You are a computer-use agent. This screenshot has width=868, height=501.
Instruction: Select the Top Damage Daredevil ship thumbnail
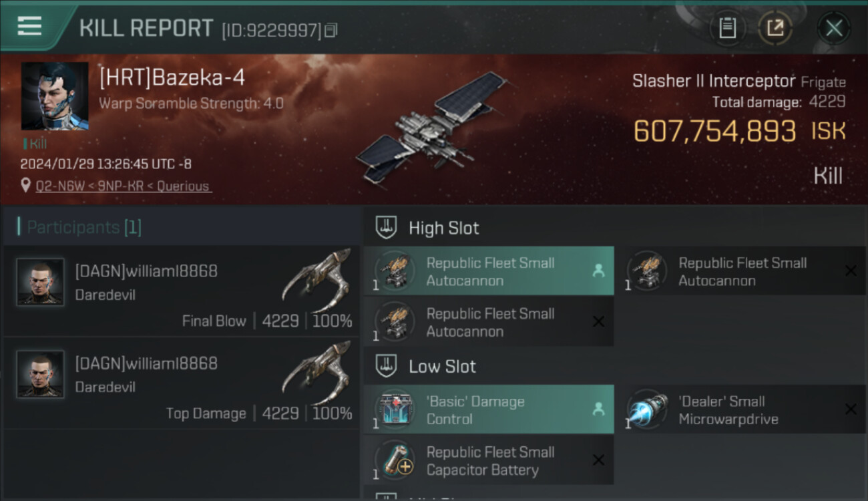point(316,371)
